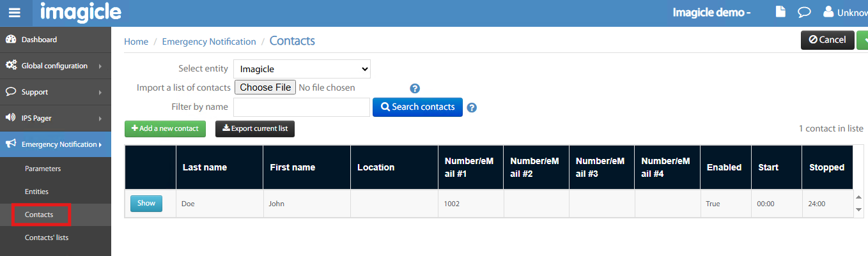Open the chat bubble icon in header
The height and width of the screenshot is (256, 868).
tap(803, 12)
